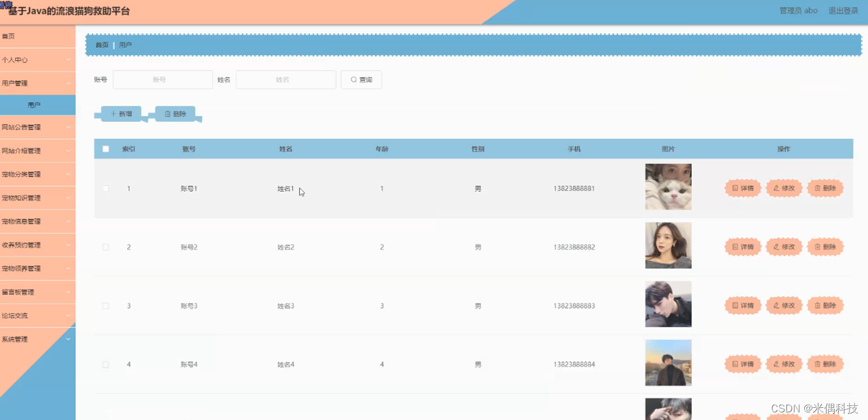The image size is (868, 420).
Task: Click the 查询 search button
Action: 361,80
